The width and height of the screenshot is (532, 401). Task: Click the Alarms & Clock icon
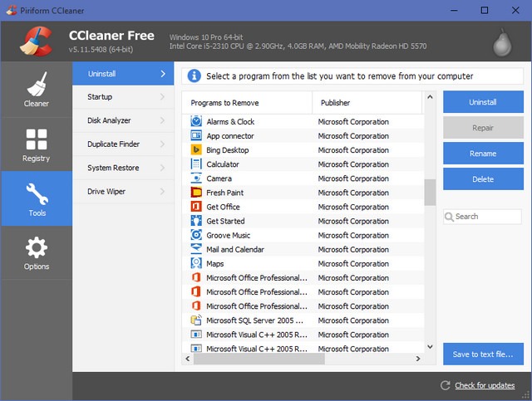pos(196,121)
